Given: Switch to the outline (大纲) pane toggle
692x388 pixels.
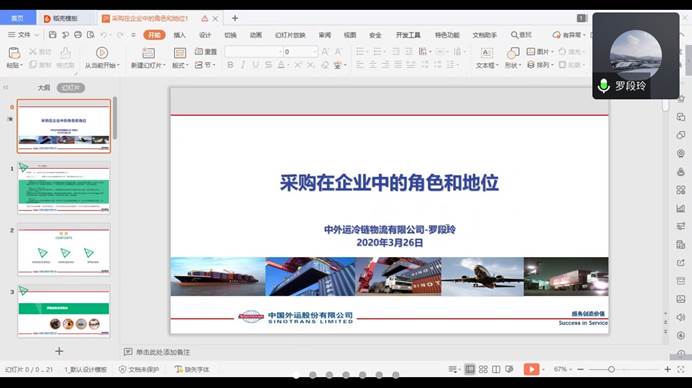Looking at the screenshot, I should [x=44, y=87].
